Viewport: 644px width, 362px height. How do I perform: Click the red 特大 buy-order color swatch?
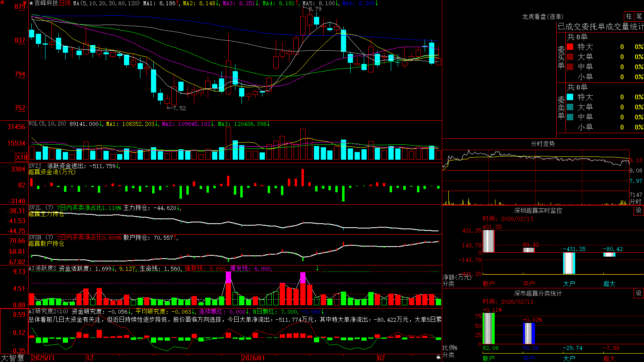point(570,47)
